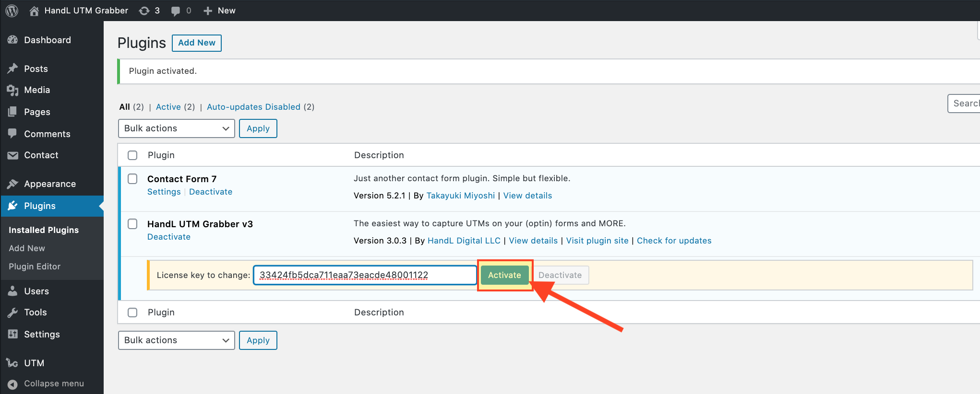Viewport: 980px width, 394px height.
Task: Click the Collapse menu arrow icon
Action: [x=12, y=384]
